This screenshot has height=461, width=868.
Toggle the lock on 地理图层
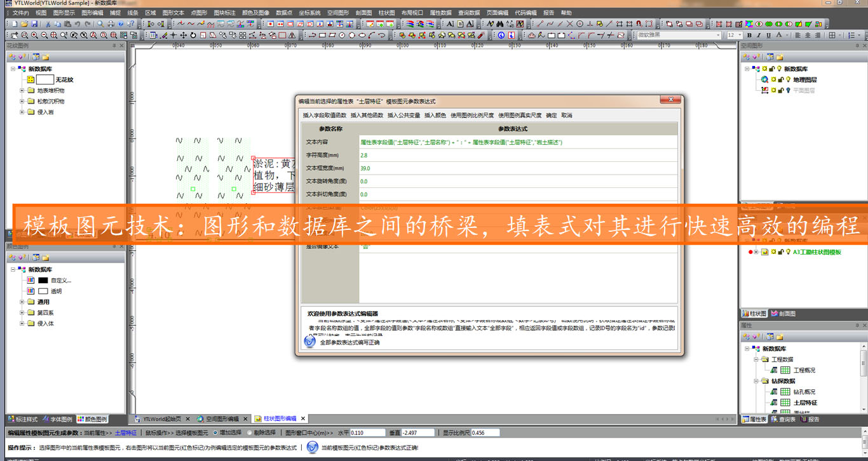point(781,79)
